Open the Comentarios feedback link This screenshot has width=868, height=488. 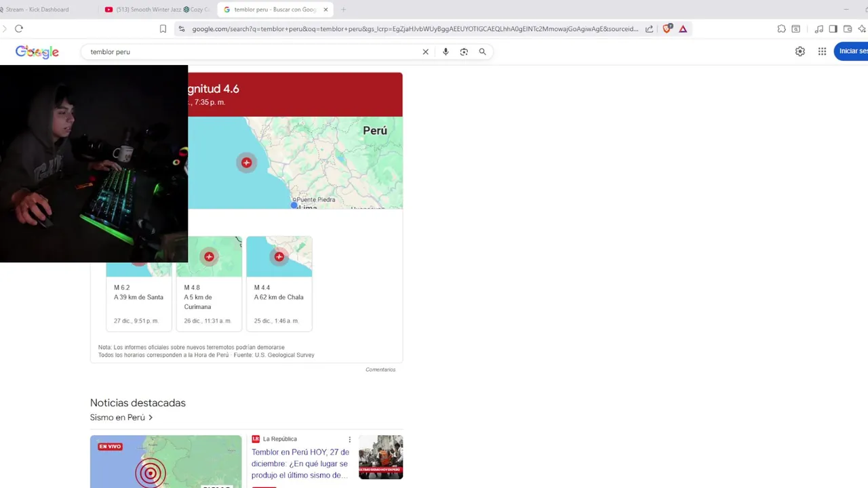[x=380, y=369]
